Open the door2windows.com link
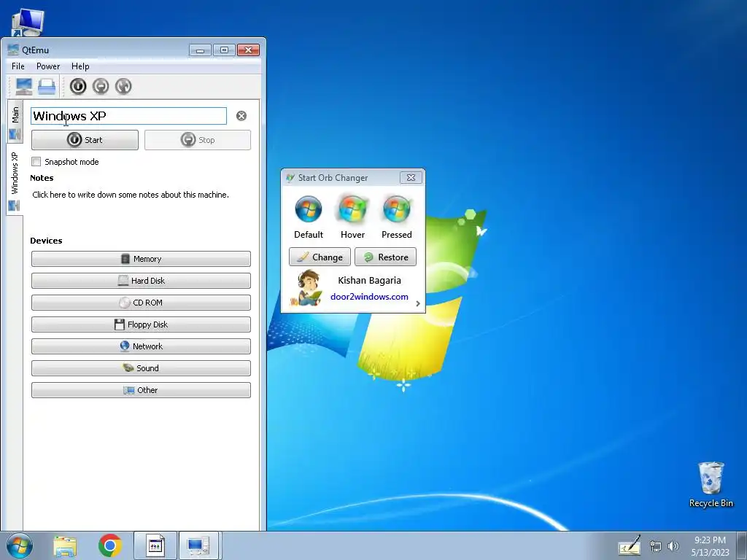Viewport: 747px width, 560px height. coord(369,297)
